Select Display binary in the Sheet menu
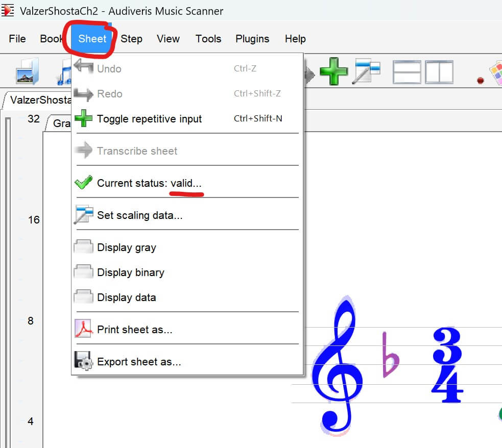502x448 pixels. pos(130,272)
